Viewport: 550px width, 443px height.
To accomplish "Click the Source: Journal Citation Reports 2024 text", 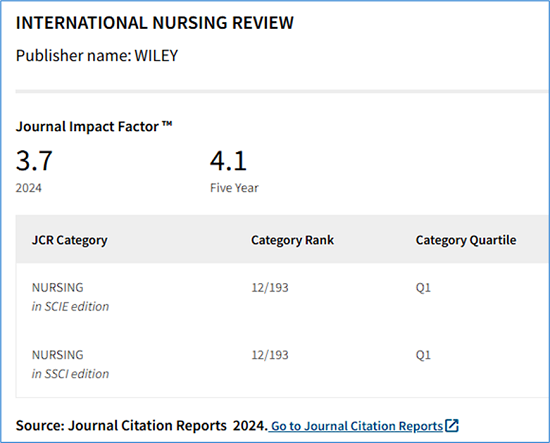I will point(142,426).
